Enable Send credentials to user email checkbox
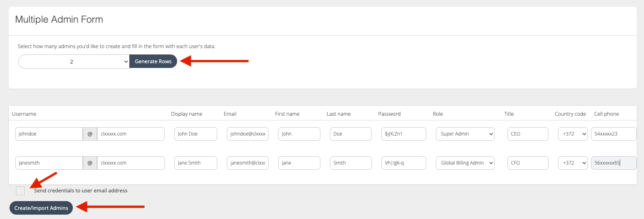The height and width of the screenshot is (219, 644). (x=20, y=191)
